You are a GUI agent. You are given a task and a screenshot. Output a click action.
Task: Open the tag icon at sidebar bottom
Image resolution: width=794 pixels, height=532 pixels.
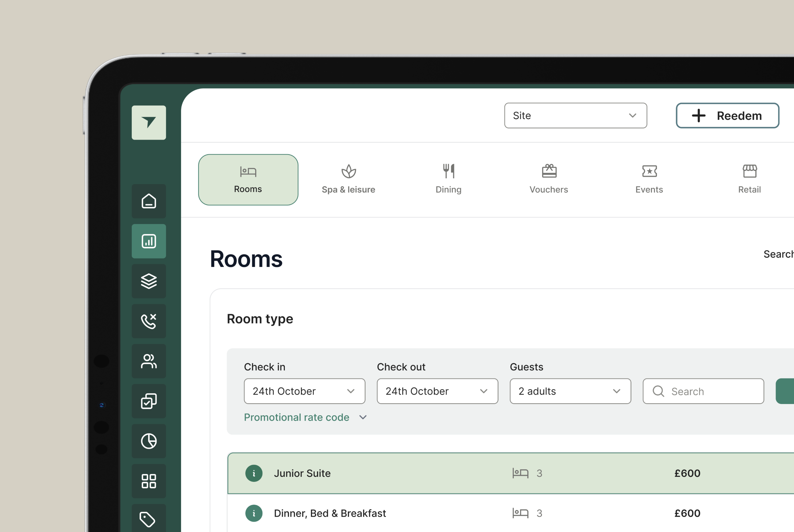(148, 519)
